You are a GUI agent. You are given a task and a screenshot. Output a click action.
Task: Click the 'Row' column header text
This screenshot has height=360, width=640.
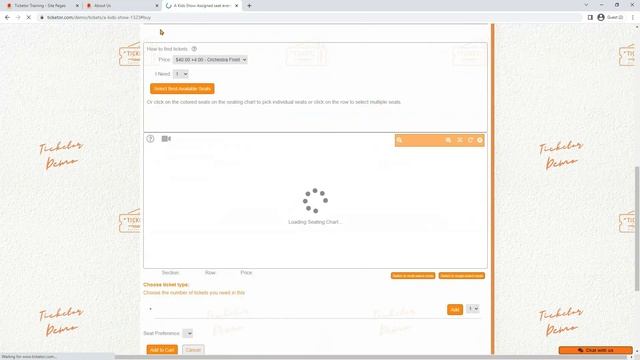point(210,273)
